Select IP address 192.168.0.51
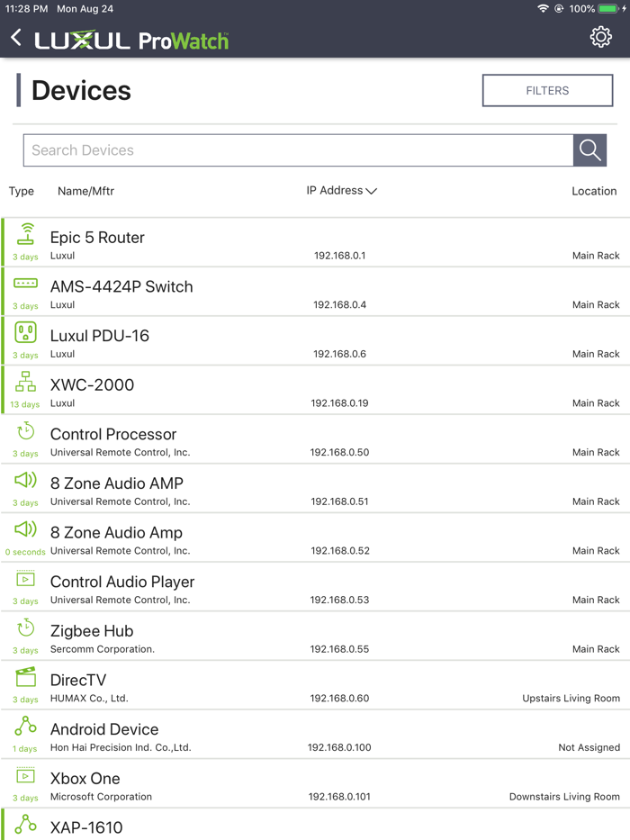 coord(339,502)
